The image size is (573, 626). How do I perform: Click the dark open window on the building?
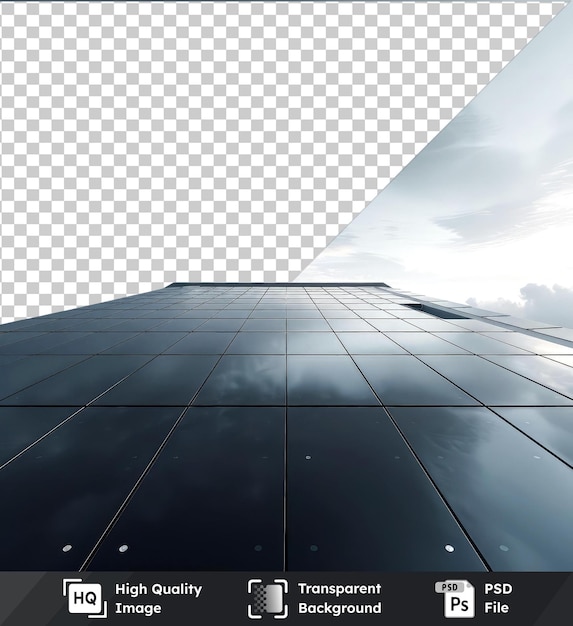pyautogui.click(x=435, y=311)
